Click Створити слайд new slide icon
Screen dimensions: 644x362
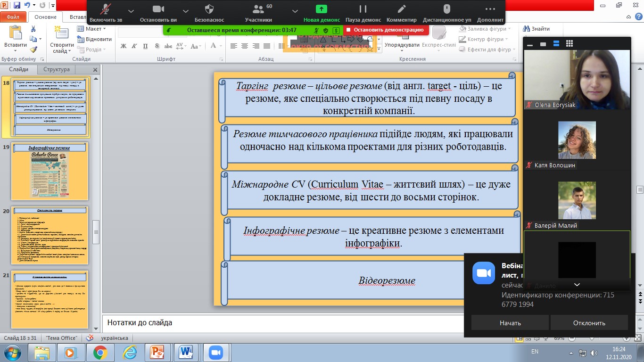click(61, 33)
